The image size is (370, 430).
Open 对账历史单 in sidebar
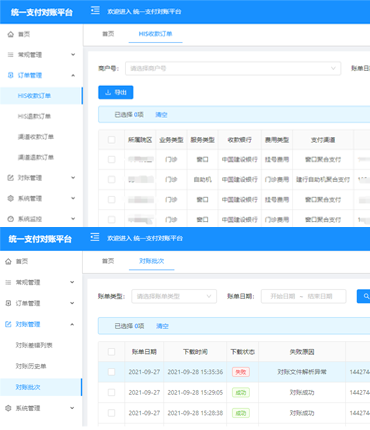31,366
